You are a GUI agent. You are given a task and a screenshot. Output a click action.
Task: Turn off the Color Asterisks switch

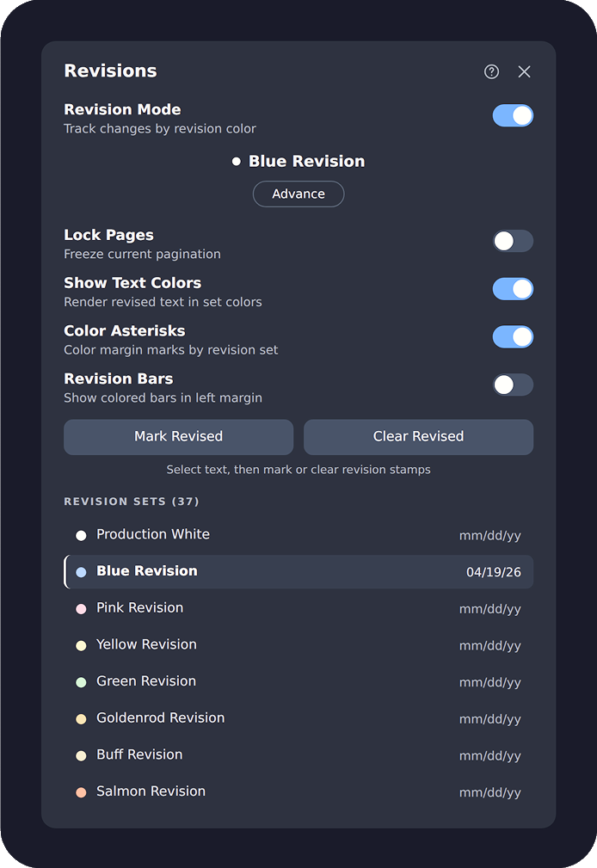click(x=513, y=336)
